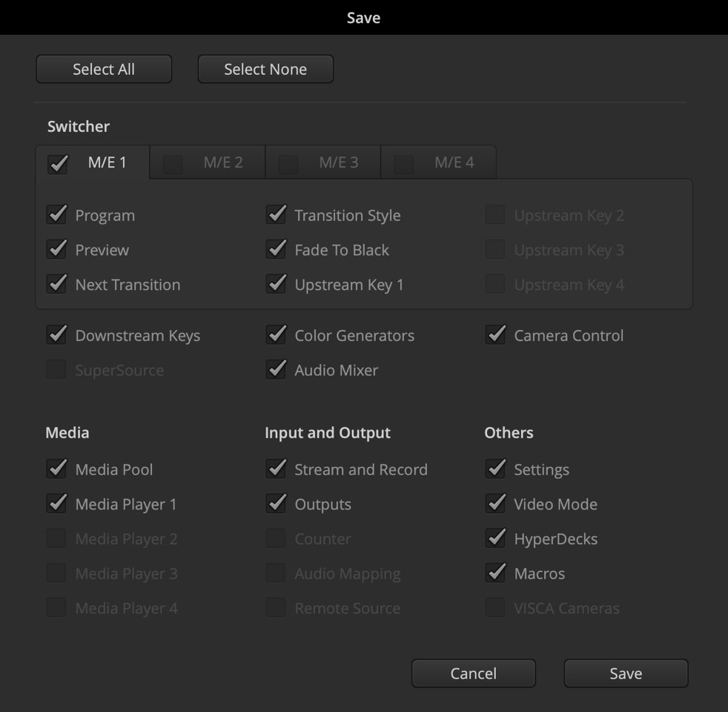728x712 pixels.
Task: Uncheck Next Transition
Action: click(57, 284)
